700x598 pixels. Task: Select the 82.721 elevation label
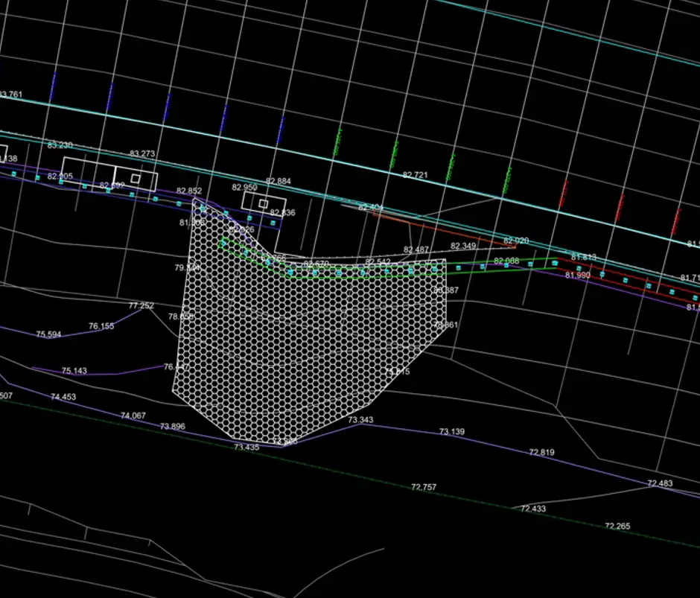416,175
